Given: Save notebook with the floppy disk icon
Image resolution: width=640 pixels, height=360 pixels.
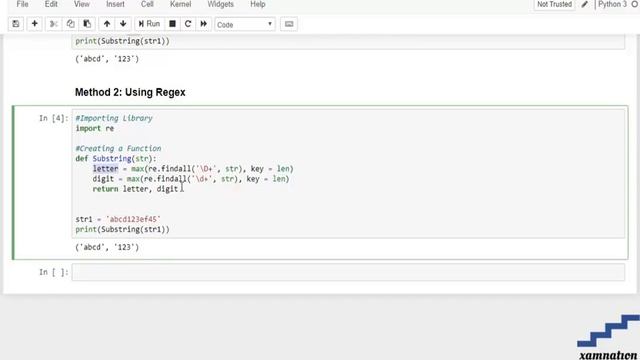Looking at the screenshot, I should point(16,24).
